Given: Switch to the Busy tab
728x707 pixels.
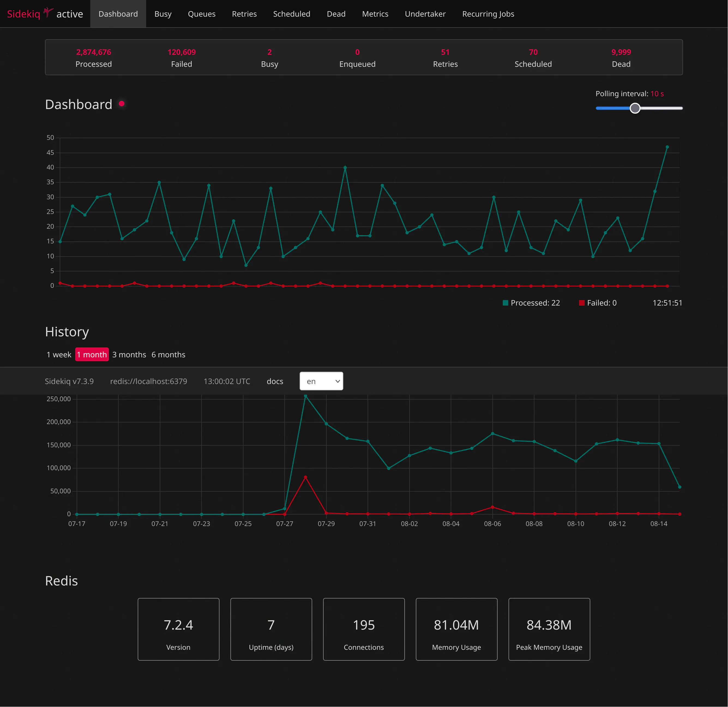Looking at the screenshot, I should [163, 14].
